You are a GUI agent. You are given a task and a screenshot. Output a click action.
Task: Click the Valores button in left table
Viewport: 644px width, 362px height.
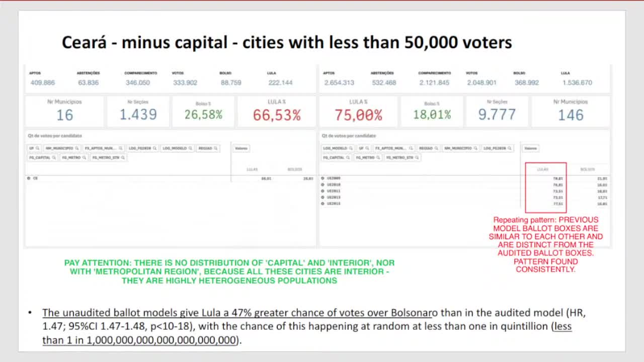click(242, 148)
